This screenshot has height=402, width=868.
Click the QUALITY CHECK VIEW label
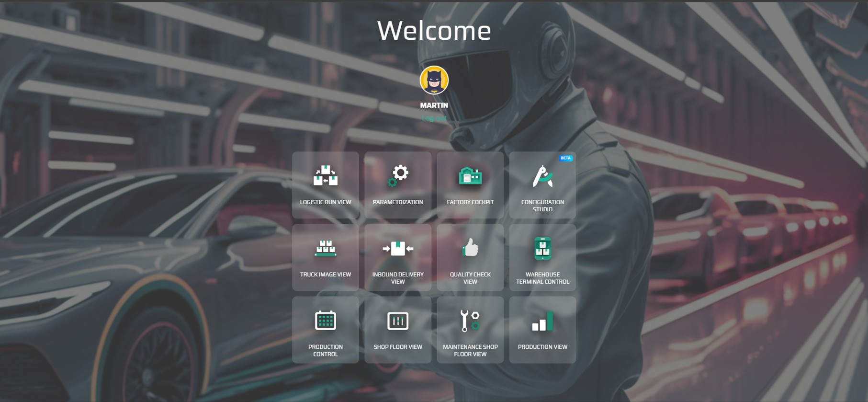(x=470, y=278)
